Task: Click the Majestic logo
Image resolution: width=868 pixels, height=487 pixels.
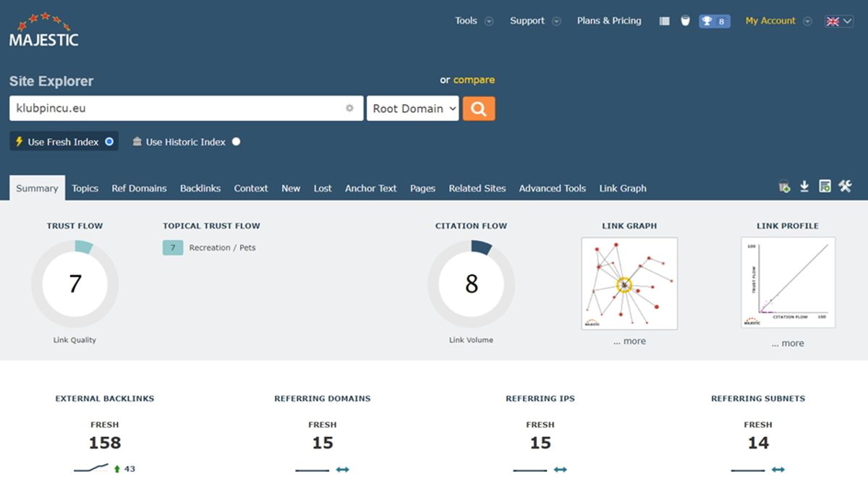Action: pyautogui.click(x=43, y=30)
